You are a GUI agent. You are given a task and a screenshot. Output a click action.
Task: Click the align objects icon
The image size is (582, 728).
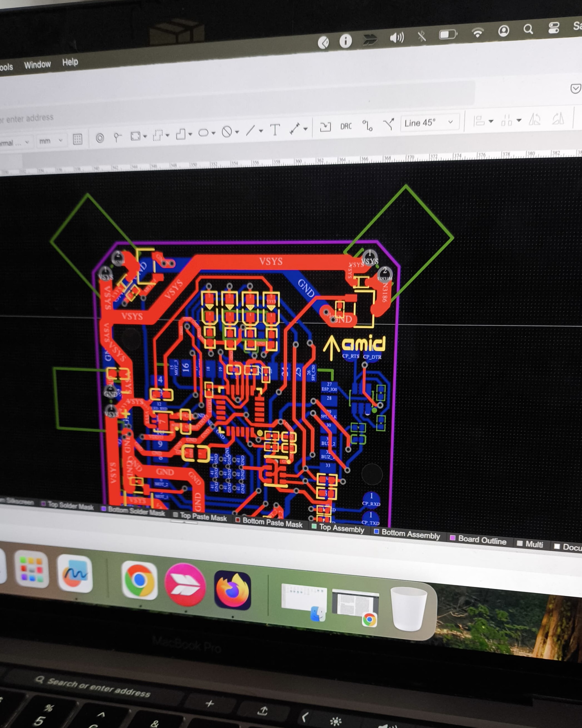[479, 121]
